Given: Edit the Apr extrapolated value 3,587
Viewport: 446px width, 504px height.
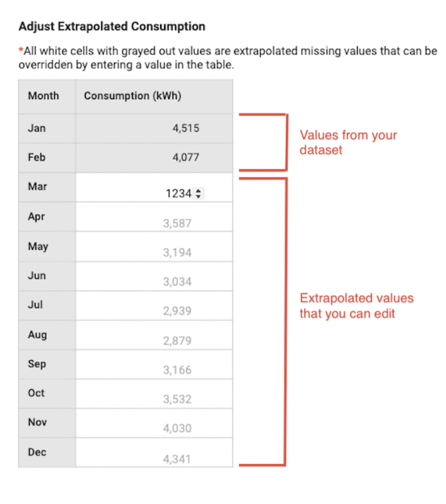Looking at the screenshot, I should pyautogui.click(x=155, y=217).
